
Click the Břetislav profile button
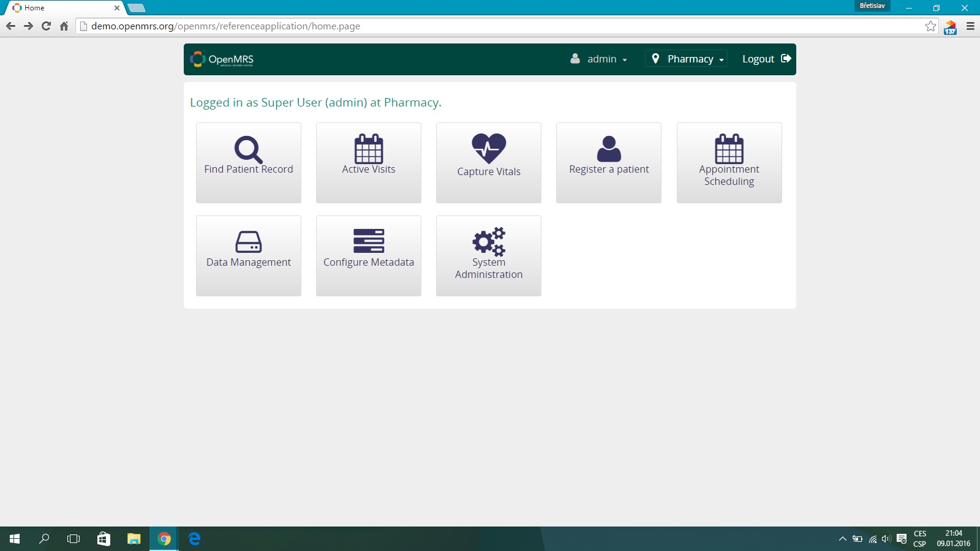[872, 6]
